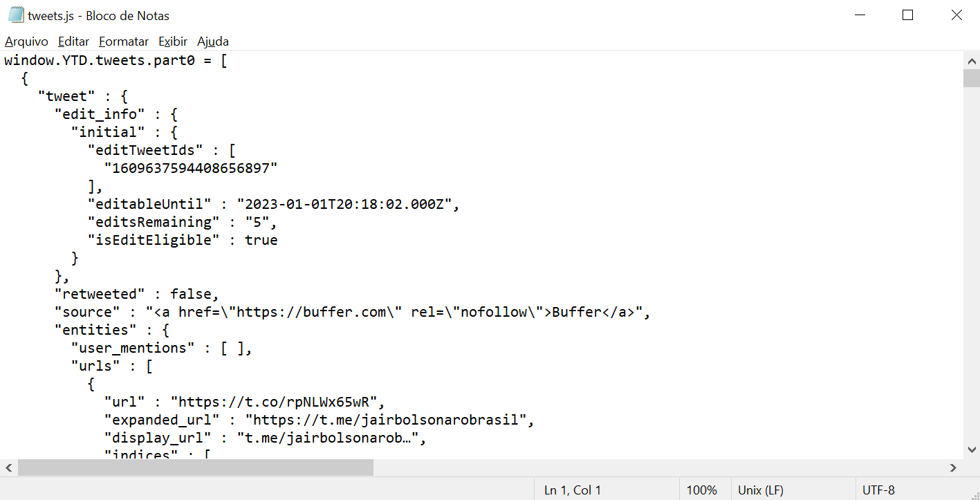Click the vertical scrollbar up arrow
The height and width of the screenshot is (500, 980).
972,60
